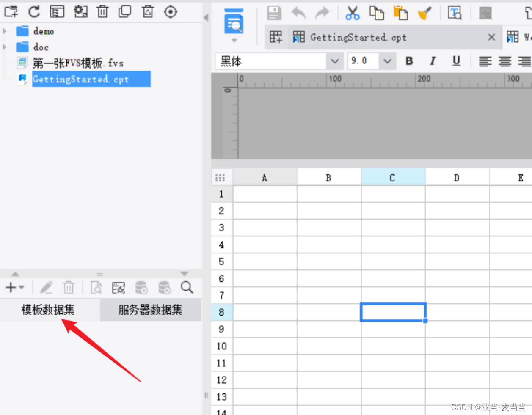Toggle bold formatting
This screenshot has width=532, height=415.
click(409, 61)
